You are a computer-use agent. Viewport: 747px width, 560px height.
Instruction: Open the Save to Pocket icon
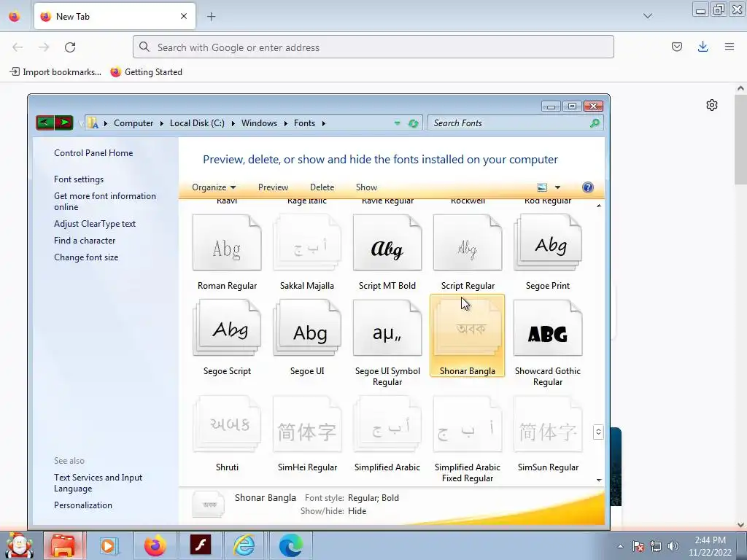pos(676,47)
